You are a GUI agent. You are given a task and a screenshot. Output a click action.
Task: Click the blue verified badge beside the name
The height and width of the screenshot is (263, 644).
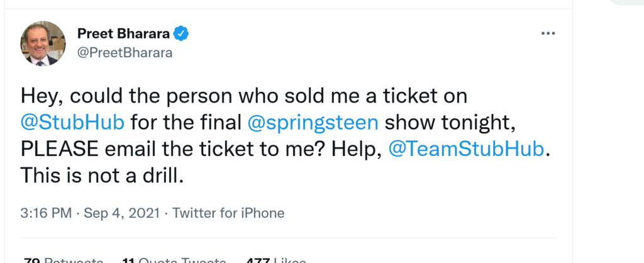pyautogui.click(x=180, y=33)
